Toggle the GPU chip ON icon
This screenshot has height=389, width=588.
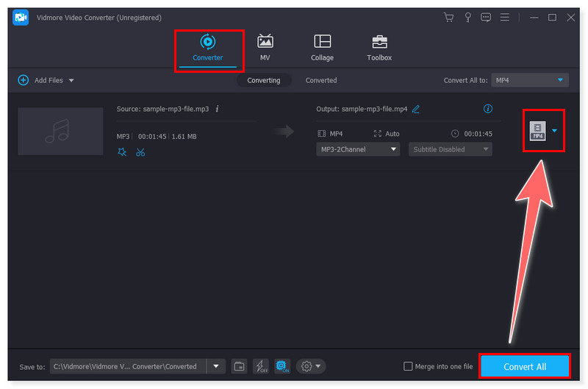pyautogui.click(x=282, y=366)
